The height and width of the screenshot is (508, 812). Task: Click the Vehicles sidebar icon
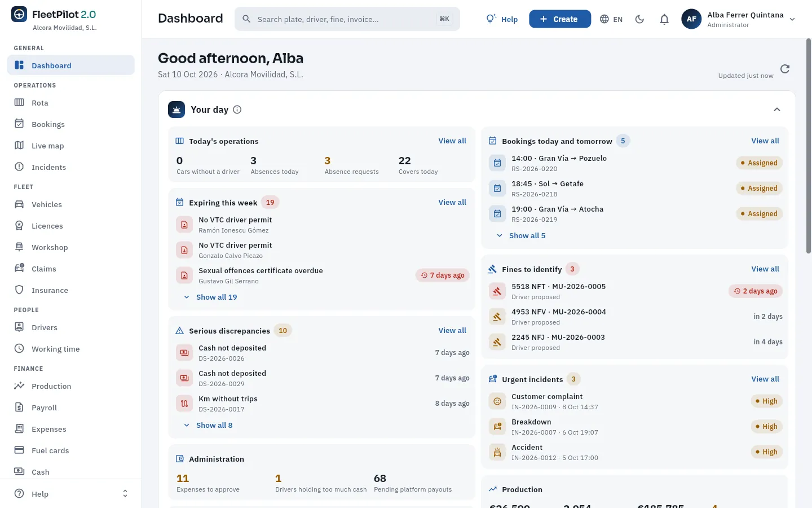coord(19,204)
